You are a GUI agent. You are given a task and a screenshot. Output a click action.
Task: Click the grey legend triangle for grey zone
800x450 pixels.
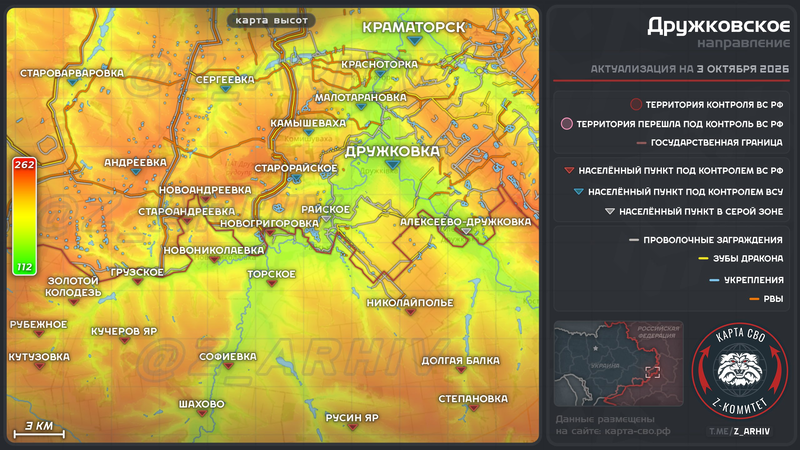pos(610,211)
